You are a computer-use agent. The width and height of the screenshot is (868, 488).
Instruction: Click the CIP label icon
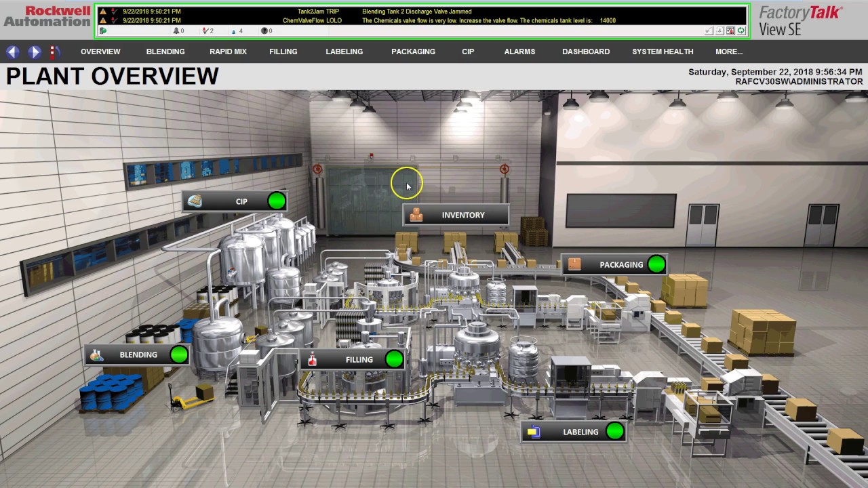coord(195,201)
